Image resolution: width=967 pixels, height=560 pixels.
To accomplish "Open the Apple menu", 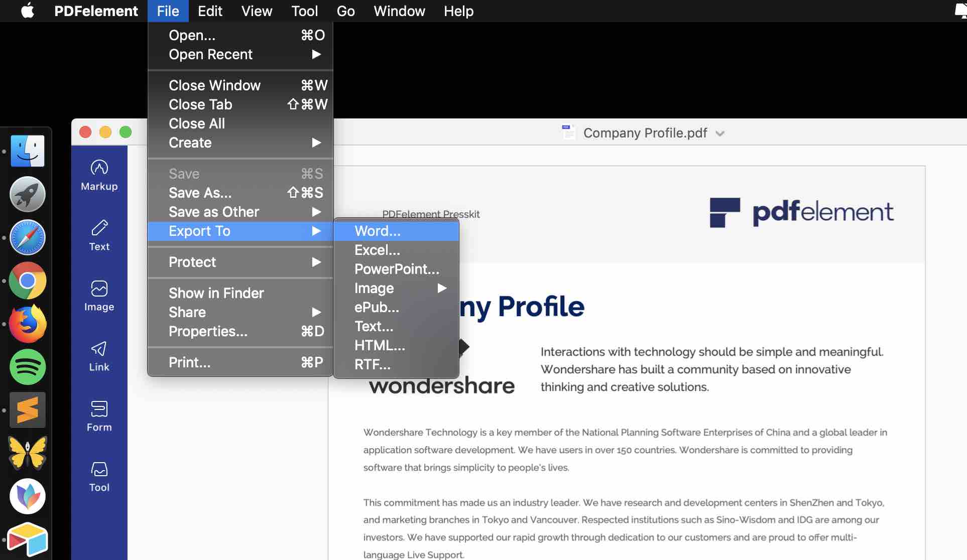I will (x=28, y=11).
